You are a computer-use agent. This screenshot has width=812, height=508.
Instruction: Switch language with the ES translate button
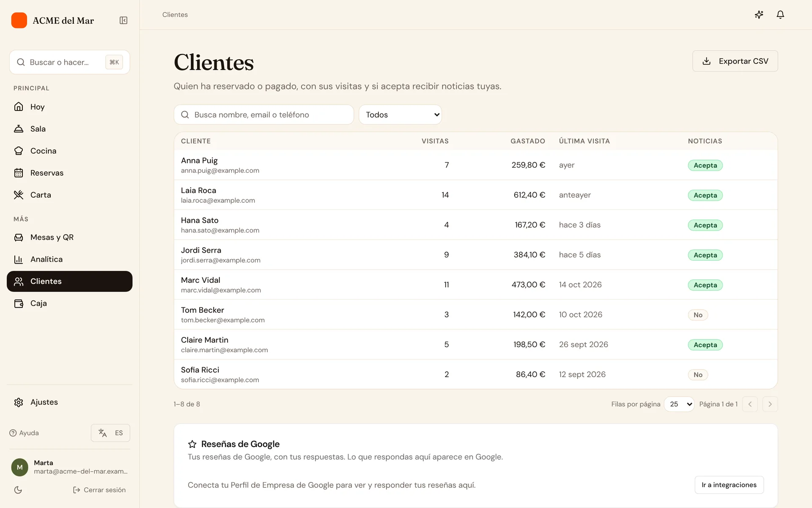click(110, 433)
